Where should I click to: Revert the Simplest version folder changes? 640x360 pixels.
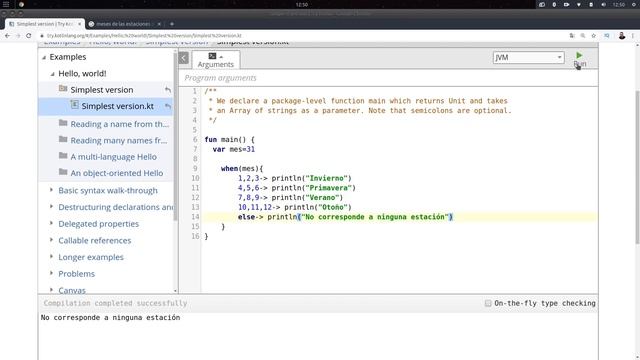tap(168, 90)
